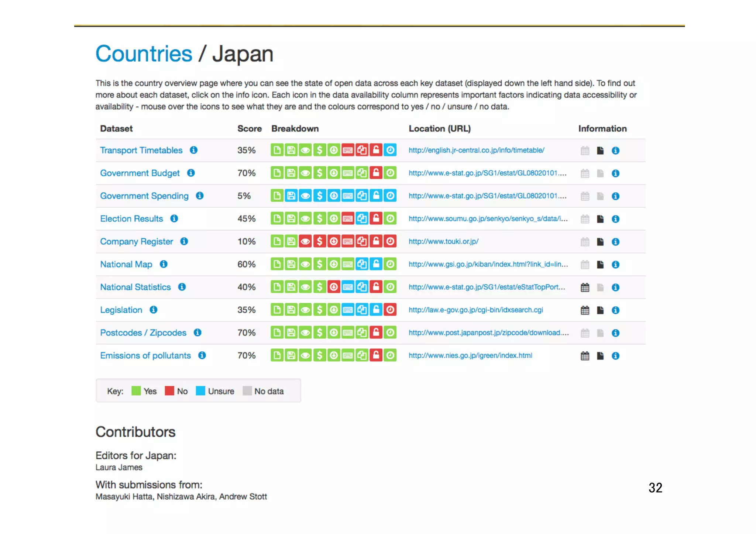Click the green Yes key swatch
The width and height of the screenshot is (756, 534).
(136, 391)
